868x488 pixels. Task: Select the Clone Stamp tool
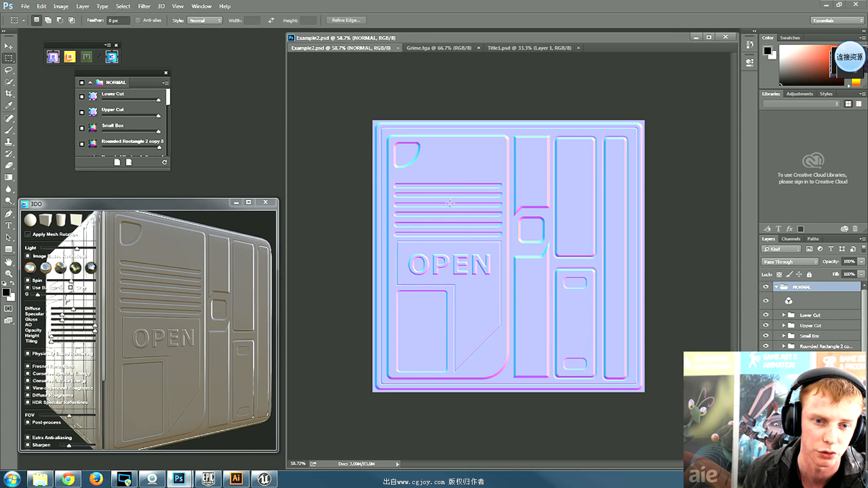[9, 142]
